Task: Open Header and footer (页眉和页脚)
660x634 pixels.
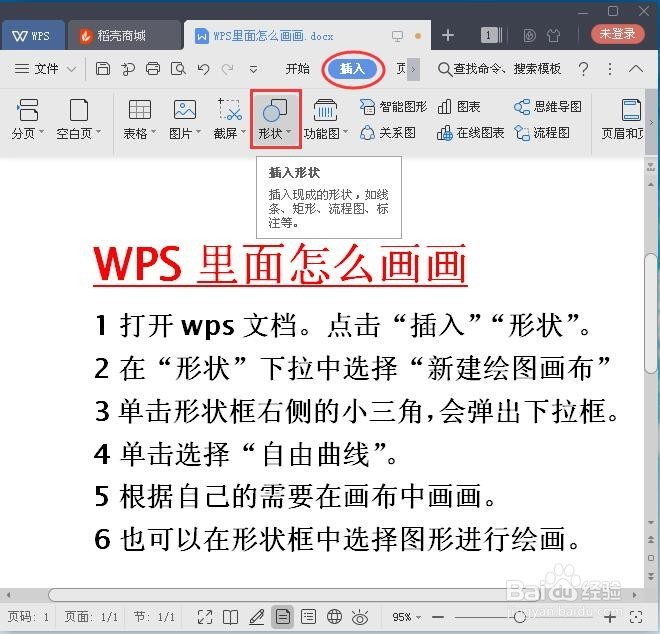Action: pyautogui.click(x=623, y=119)
